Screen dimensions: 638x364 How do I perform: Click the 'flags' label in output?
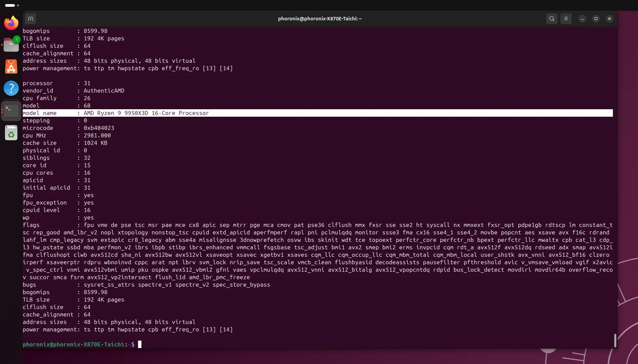point(31,225)
